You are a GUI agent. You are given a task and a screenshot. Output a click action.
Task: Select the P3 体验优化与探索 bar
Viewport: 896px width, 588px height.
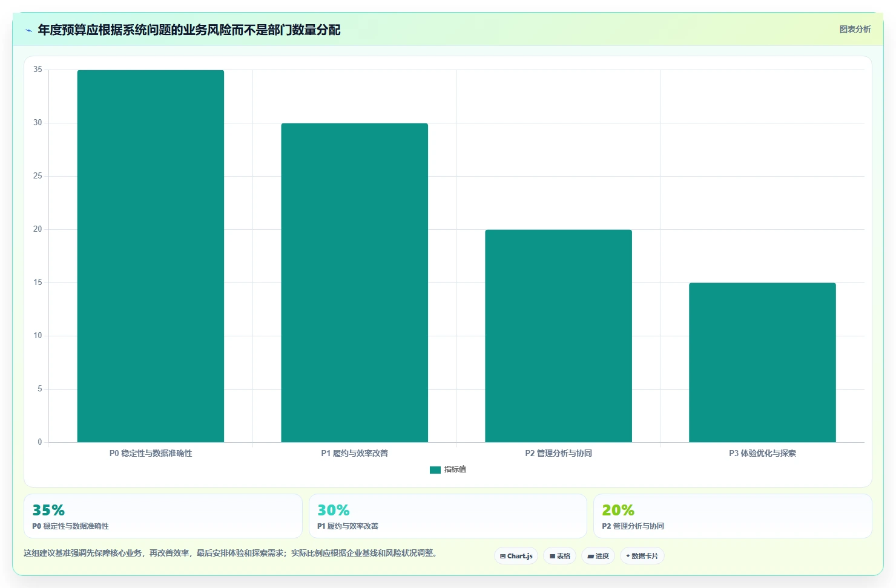point(762,362)
